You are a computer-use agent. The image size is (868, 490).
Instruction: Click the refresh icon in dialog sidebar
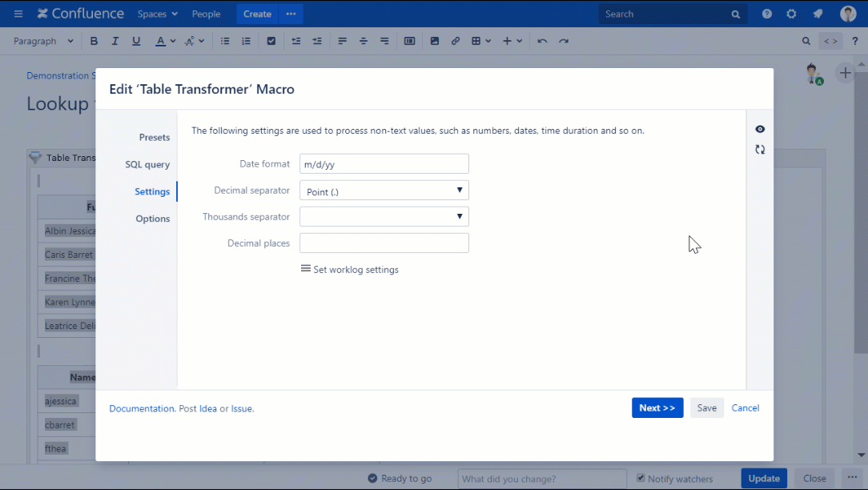(760, 150)
